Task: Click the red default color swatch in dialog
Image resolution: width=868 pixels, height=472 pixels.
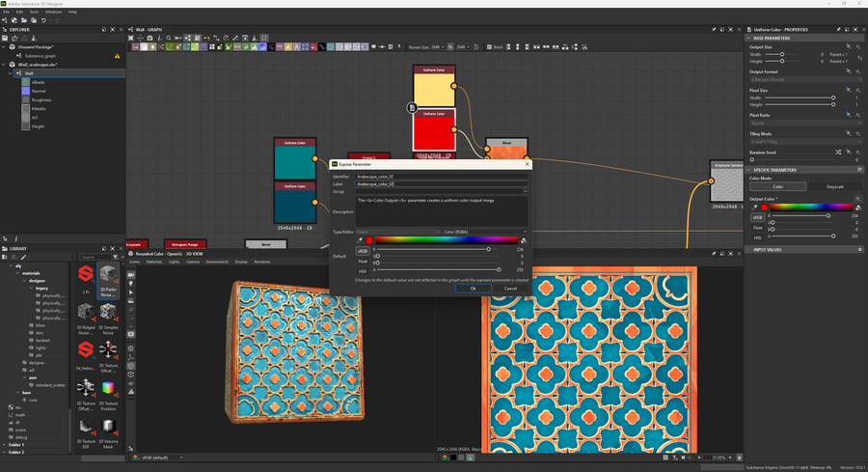Action: click(368, 240)
